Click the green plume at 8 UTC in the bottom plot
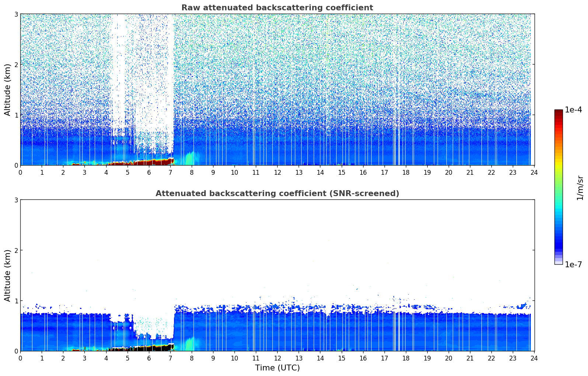The width and height of the screenshot is (588, 376). point(190,344)
